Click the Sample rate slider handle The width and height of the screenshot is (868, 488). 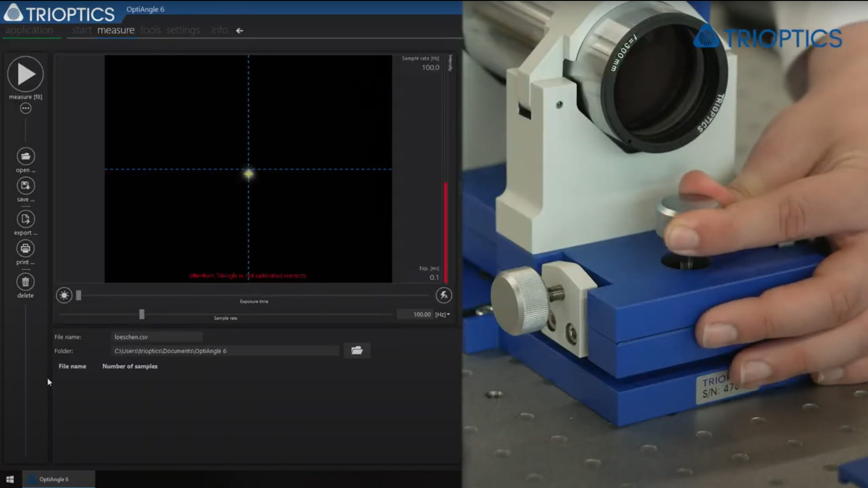coord(142,314)
